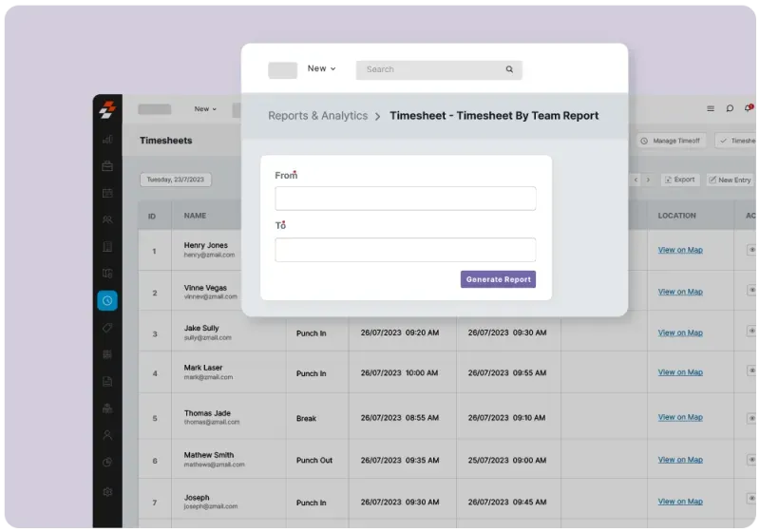The width and height of the screenshot is (760, 532).
Task: Click the Manage Timeoff tab button
Action: (671, 141)
